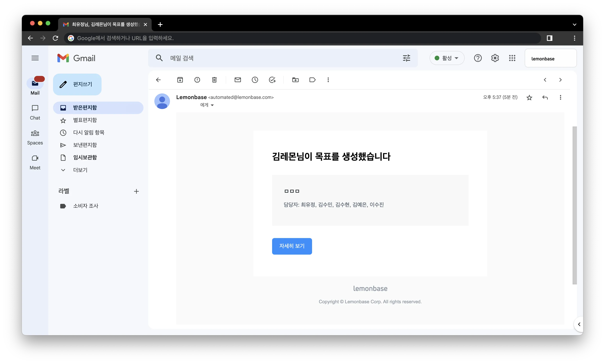Archive this email

pos(180,80)
